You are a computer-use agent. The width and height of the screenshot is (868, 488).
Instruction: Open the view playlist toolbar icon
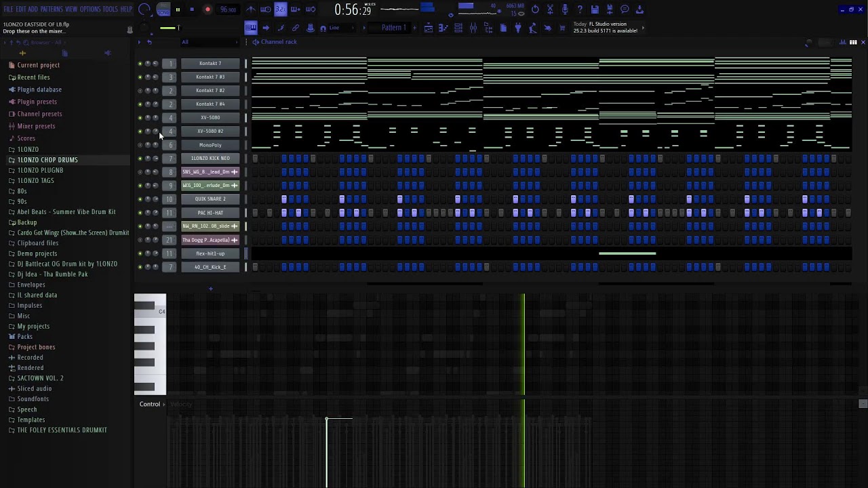tap(428, 28)
